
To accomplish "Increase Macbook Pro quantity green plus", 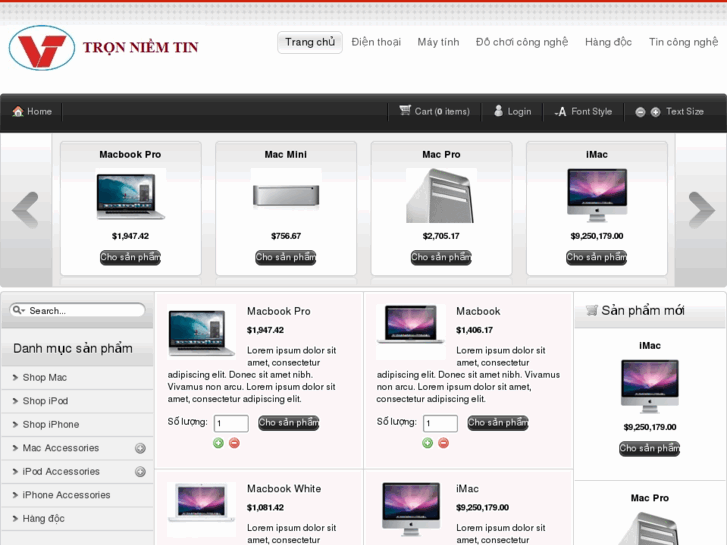I will point(218,443).
